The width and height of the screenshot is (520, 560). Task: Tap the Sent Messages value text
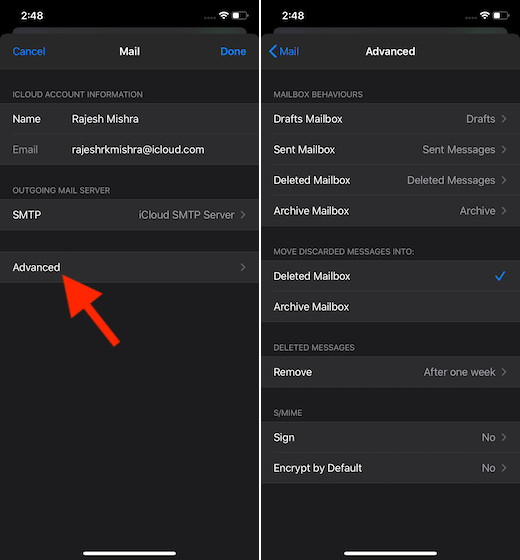tap(459, 150)
